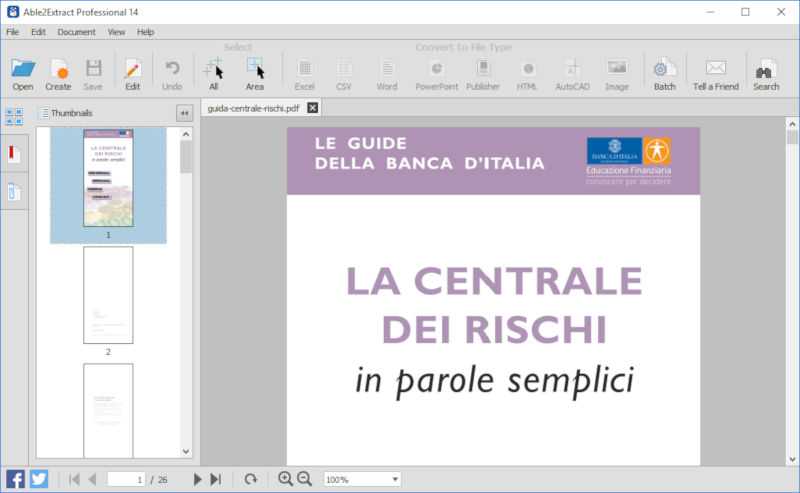Go to next page arrow

tap(197, 479)
